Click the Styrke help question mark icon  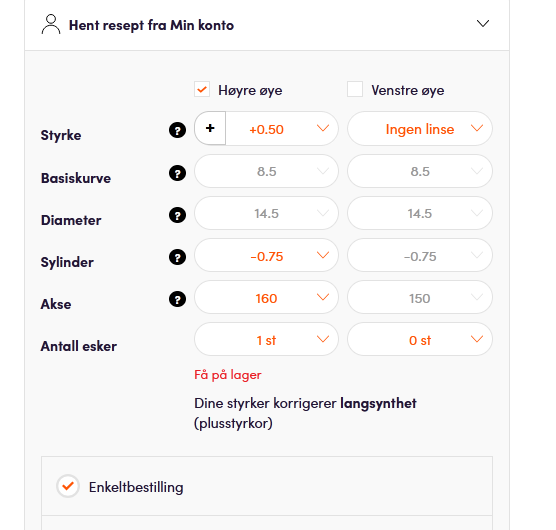(177, 130)
